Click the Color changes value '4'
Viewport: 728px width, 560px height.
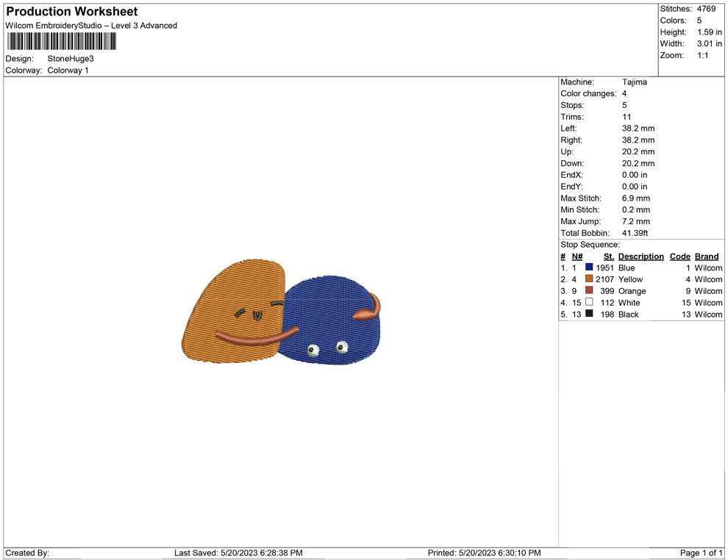coord(624,93)
